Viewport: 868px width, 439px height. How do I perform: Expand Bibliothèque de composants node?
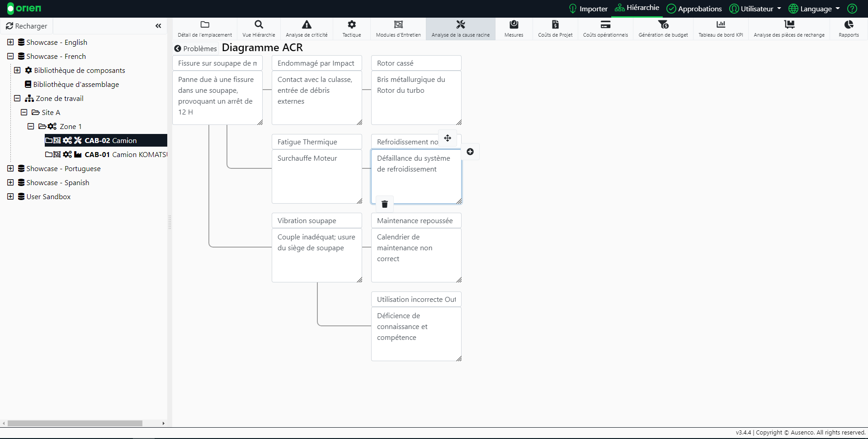point(17,70)
